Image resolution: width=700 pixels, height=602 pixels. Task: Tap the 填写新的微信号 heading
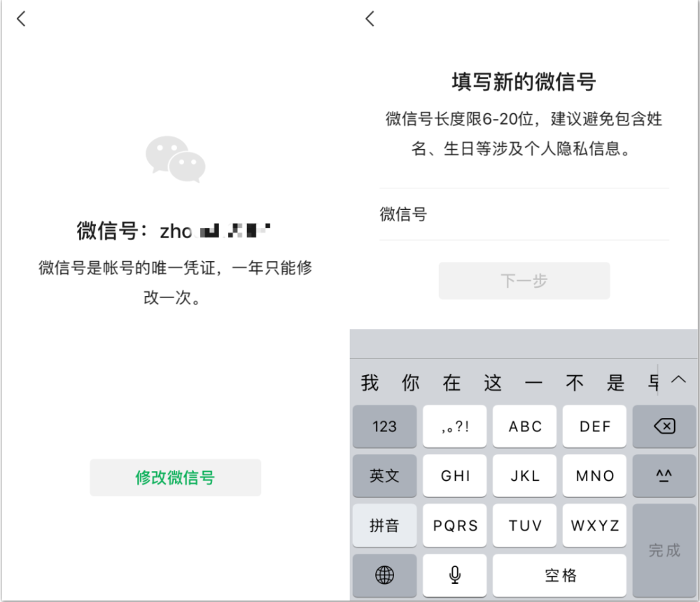click(524, 82)
